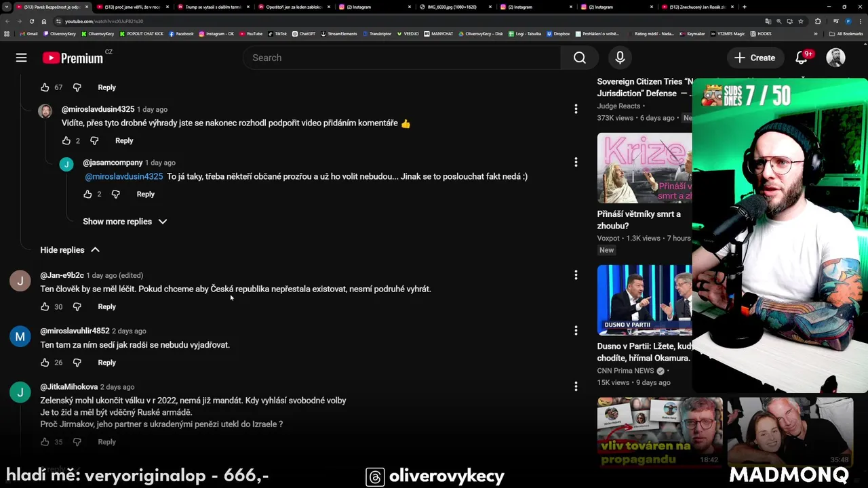868x488 pixels.
Task: Start voice search with microphone icon
Action: pos(620,58)
